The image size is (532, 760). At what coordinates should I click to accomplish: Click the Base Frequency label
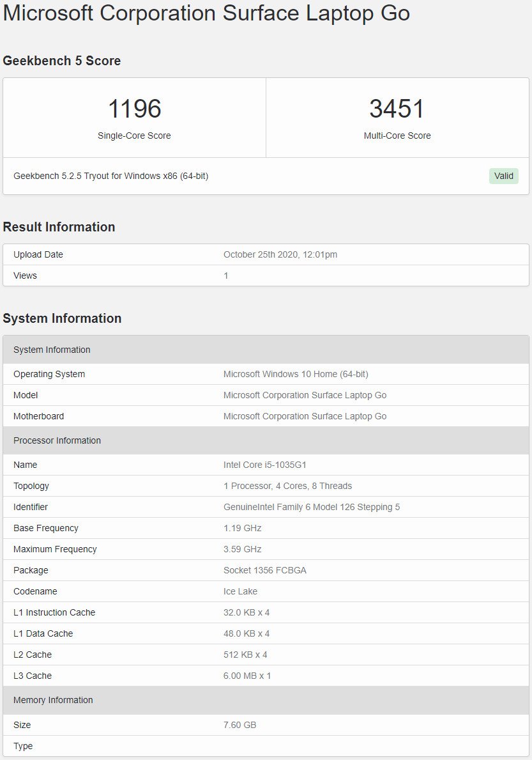click(x=46, y=528)
